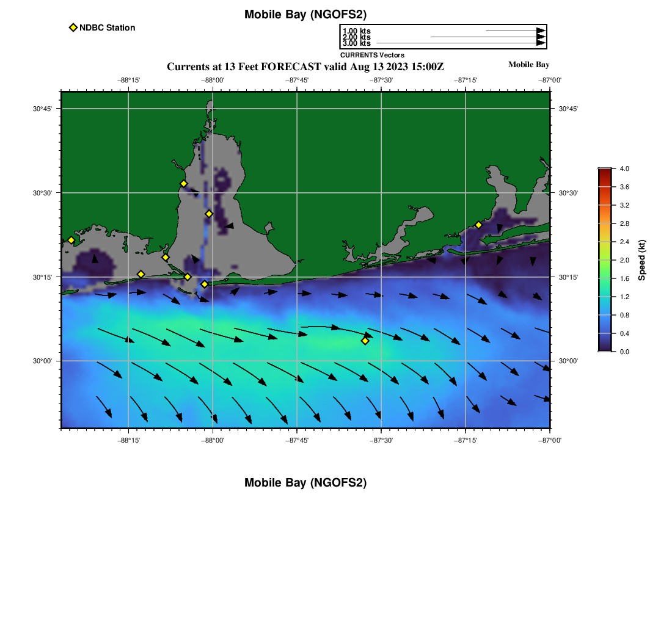Select station diamond on barrier island near -88°15'

click(141, 274)
